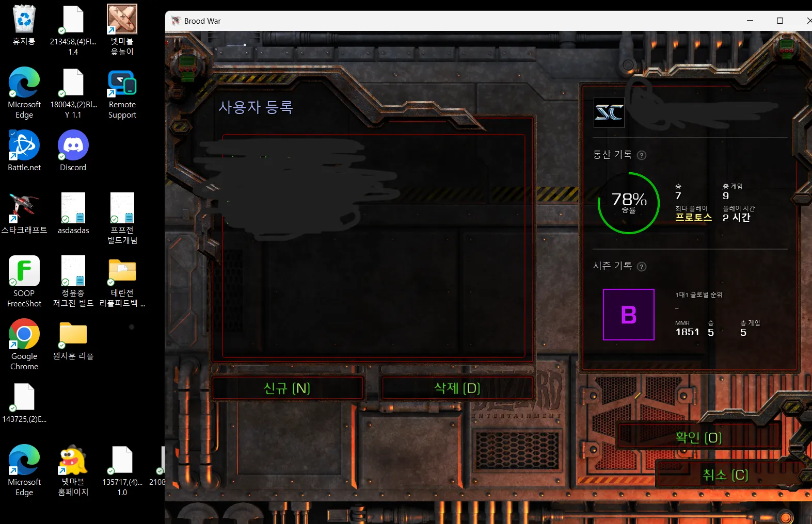Confirm with the 확인 (O) button

tap(698, 437)
